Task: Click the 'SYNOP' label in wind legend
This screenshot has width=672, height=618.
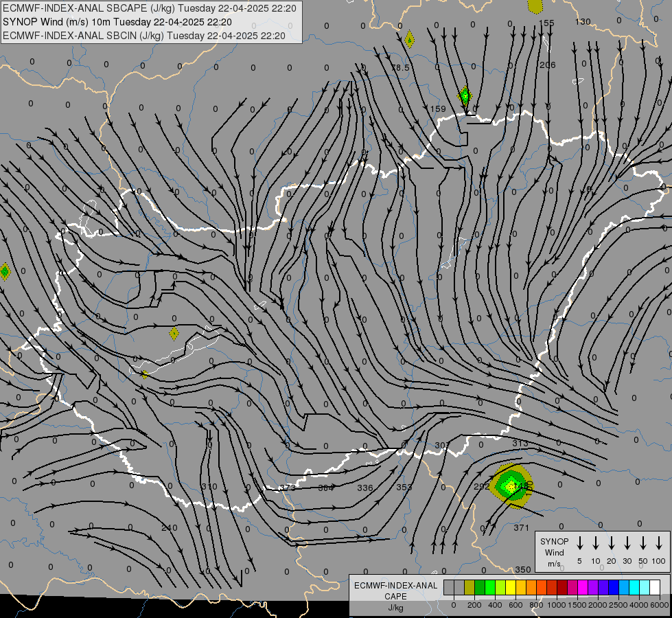Action: [x=554, y=541]
